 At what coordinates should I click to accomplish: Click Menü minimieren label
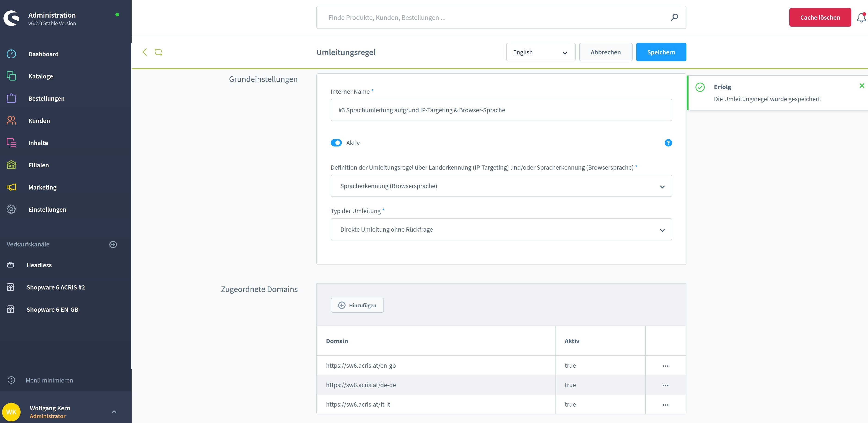49,380
